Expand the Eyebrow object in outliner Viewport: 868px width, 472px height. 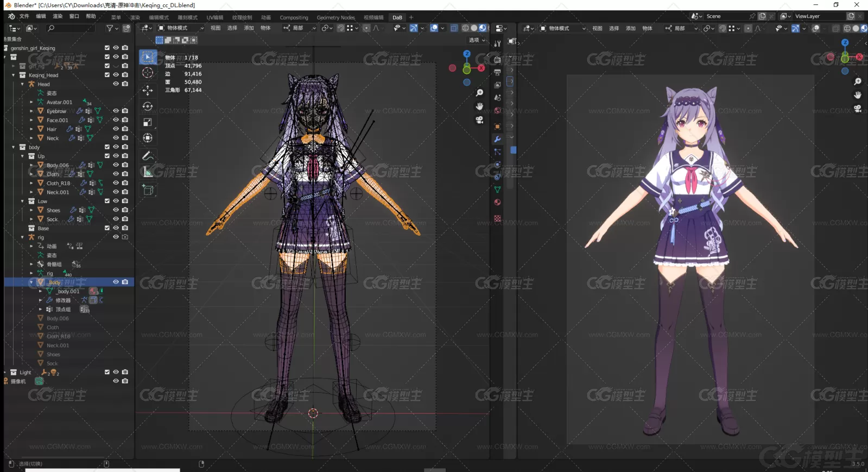(31, 111)
